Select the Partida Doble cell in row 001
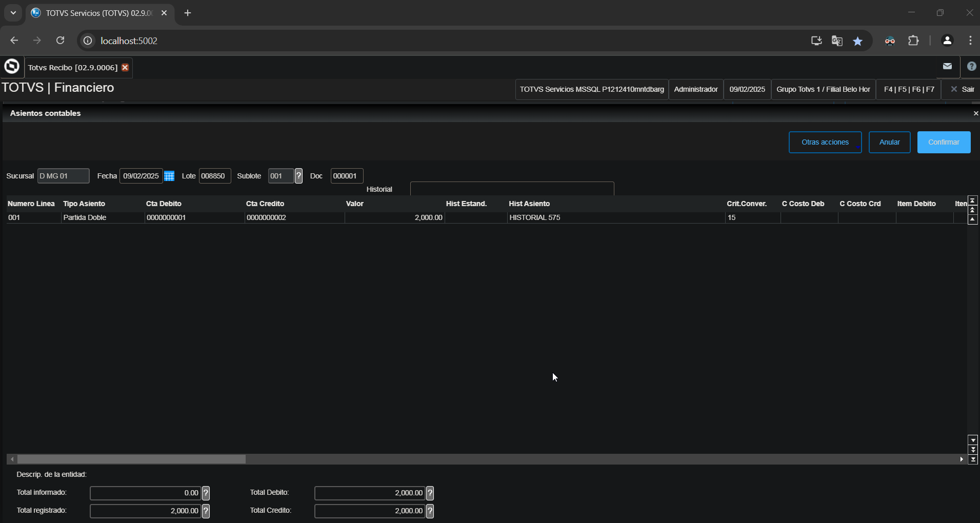Screen dimensions: 980x523 click(x=103, y=218)
